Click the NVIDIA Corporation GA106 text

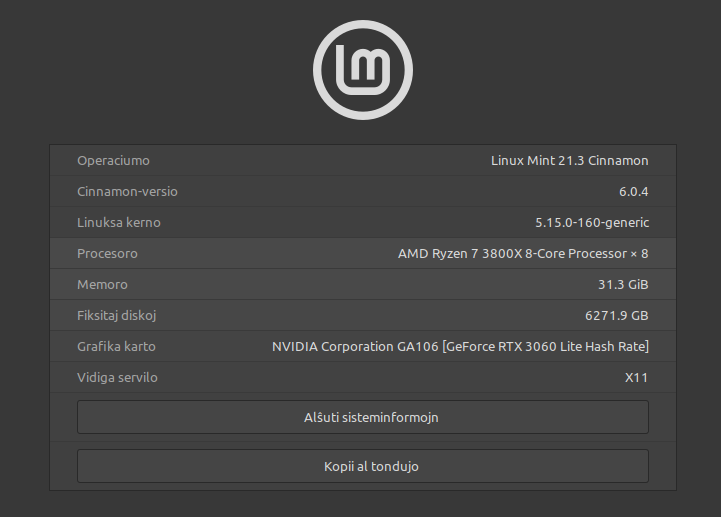pos(352,346)
